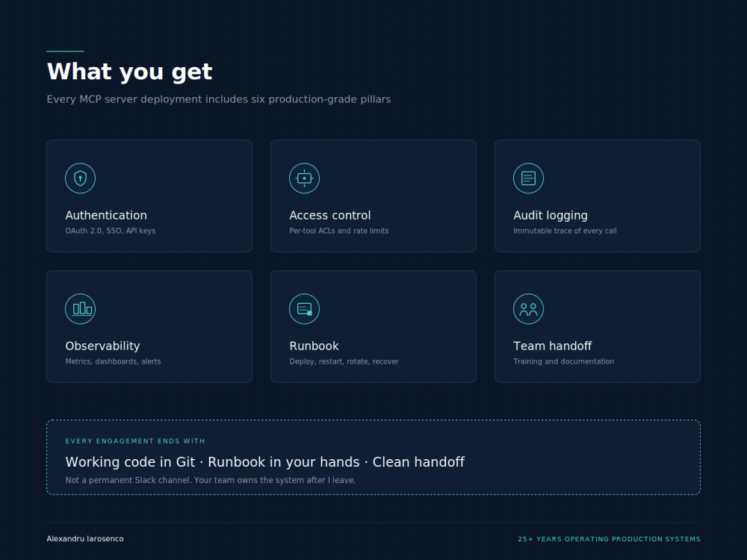Click 'Metrics, dashboards, alerts' text

(x=113, y=361)
